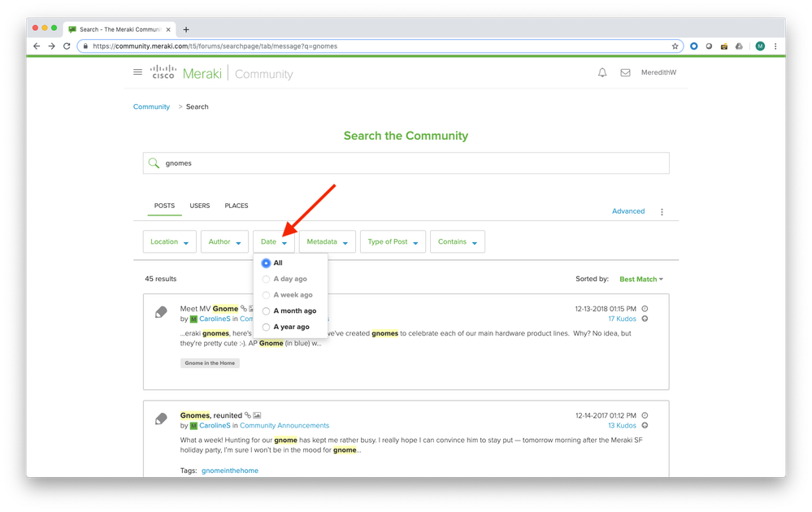Select "A month ago" date filter

(267, 311)
